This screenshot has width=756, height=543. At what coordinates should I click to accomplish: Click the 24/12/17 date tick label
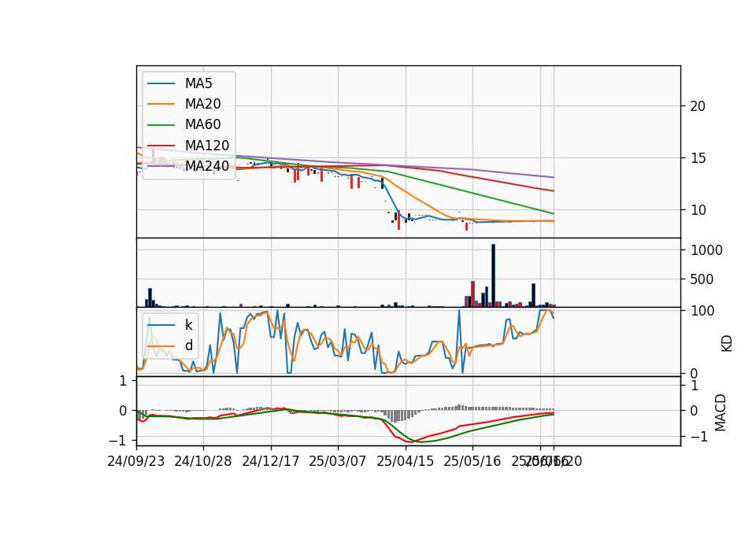[270, 461]
